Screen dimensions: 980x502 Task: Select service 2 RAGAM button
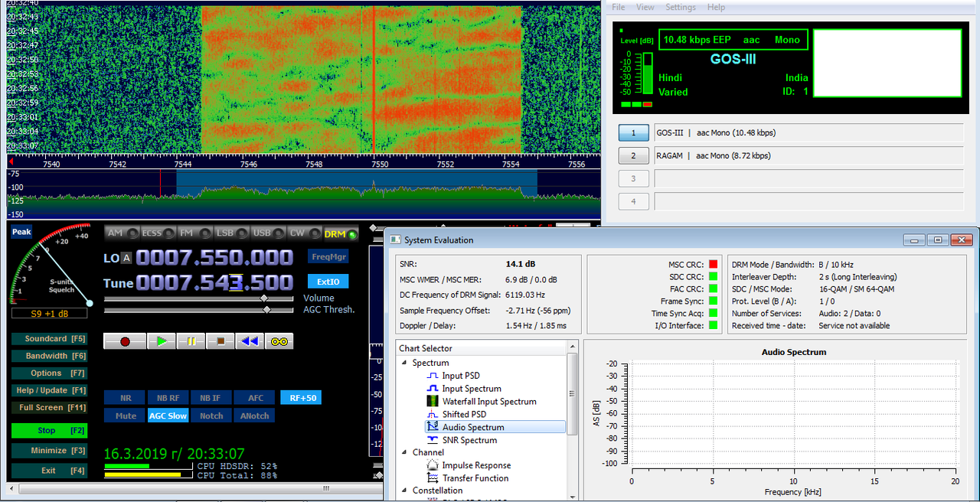(634, 155)
